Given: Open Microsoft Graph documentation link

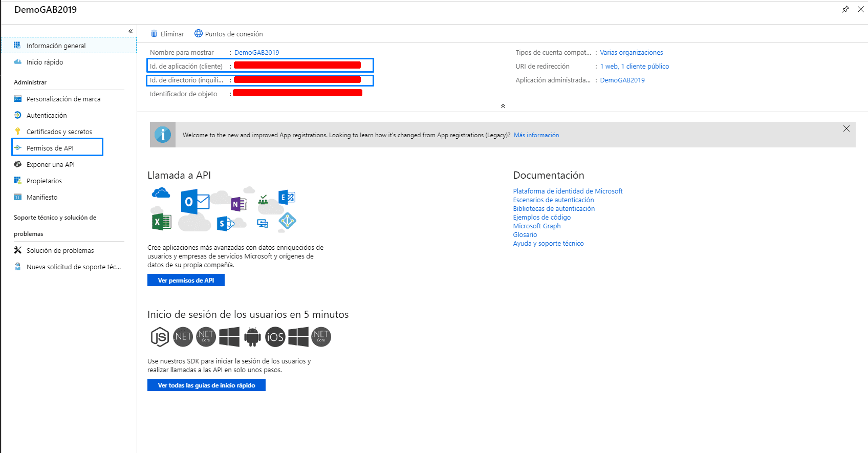Looking at the screenshot, I should (536, 226).
